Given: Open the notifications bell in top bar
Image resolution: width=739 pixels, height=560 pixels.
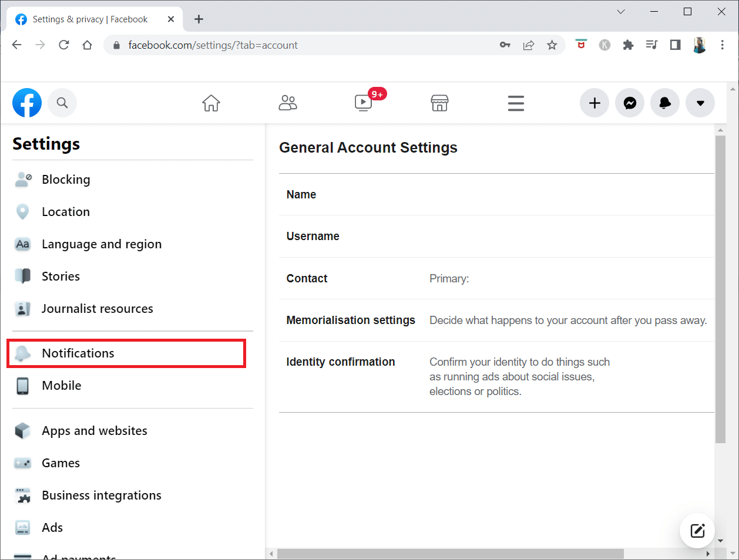Looking at the screenshot, I should (x=665, y=103).
